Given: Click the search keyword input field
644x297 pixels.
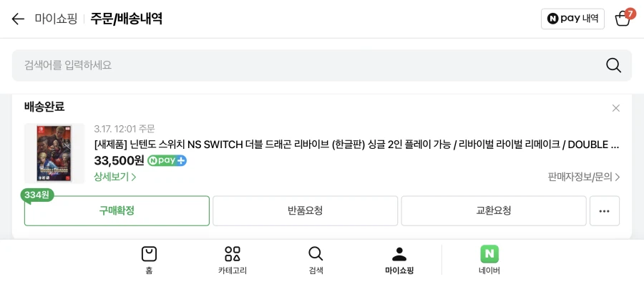Looking at the screenshot, I should [x=301, y=65].
